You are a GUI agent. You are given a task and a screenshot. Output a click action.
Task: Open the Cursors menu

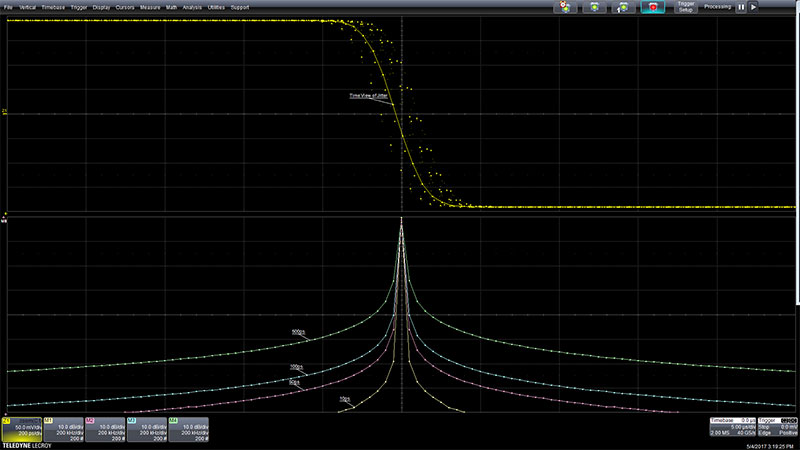coord(125,6)
